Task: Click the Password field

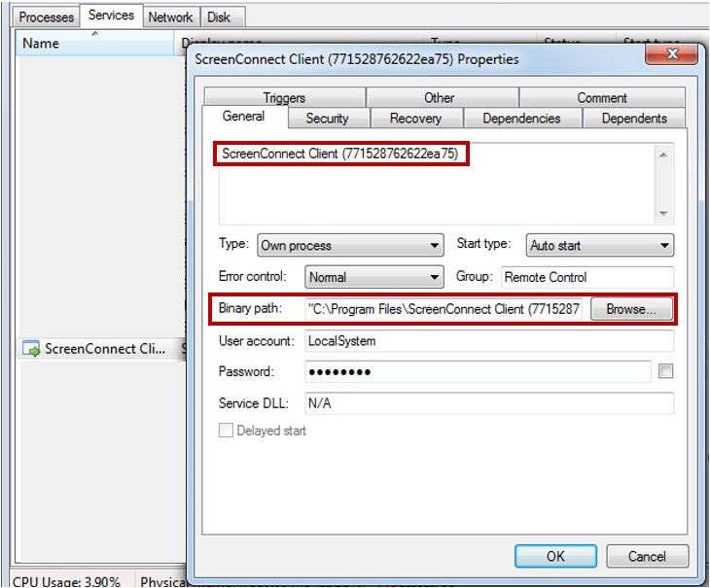Action: (x=479, y=372)
